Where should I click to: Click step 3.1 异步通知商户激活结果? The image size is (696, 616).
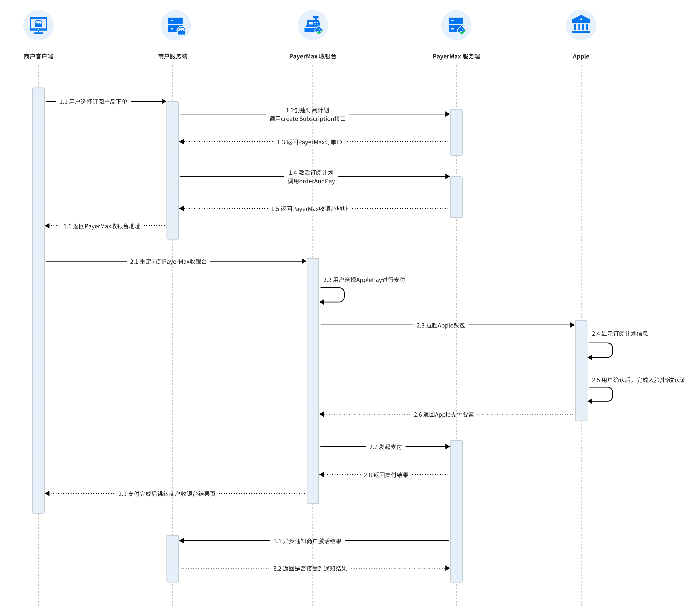coord(307,541)
